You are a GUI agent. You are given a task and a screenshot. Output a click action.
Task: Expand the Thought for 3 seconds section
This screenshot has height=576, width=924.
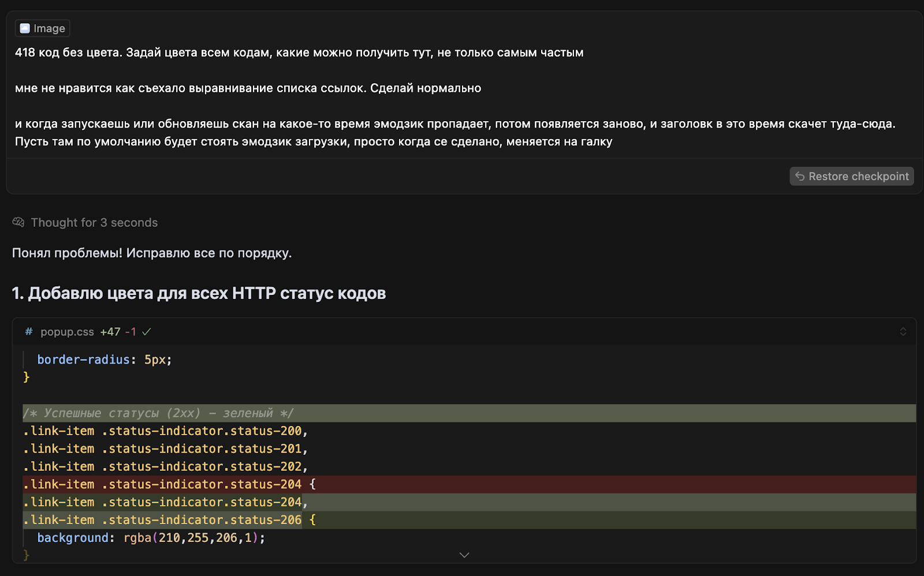[x=94, y=223]
